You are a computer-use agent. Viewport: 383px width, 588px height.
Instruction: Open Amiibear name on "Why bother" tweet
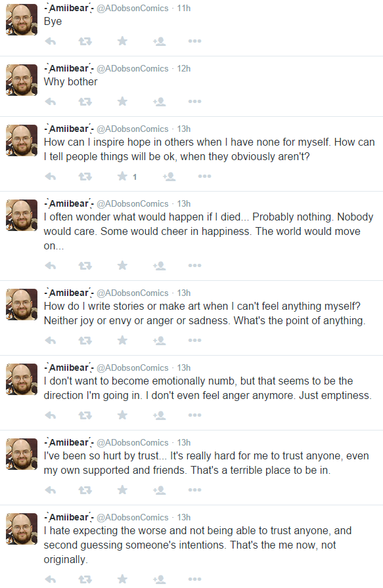pos(69,69)
